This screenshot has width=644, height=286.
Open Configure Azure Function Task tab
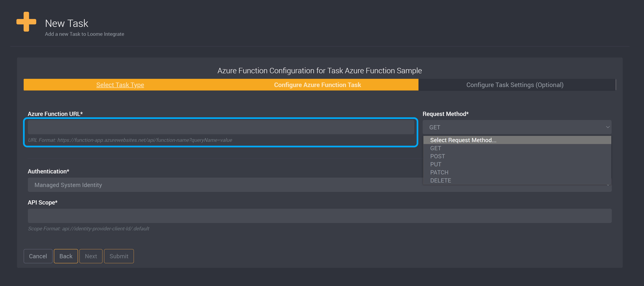point(317,85)
